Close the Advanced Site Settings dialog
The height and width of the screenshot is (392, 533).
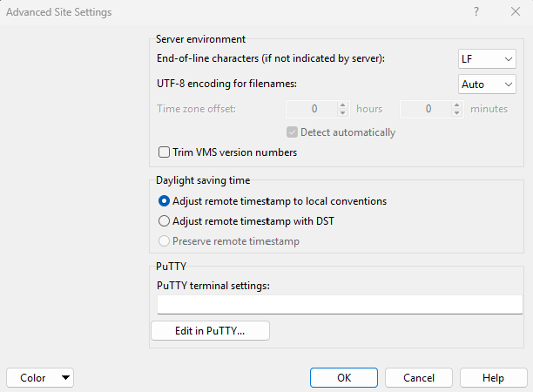(515, 12)
